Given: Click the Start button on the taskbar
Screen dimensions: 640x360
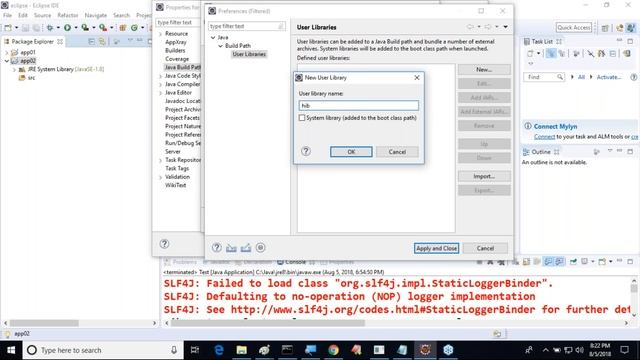Looking at the screenshot, I should [x=11, y=350].
